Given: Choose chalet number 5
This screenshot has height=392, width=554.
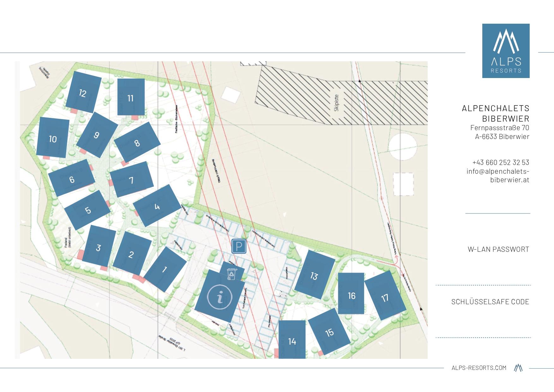Looking at the screenshot, I should coord(87,210).
